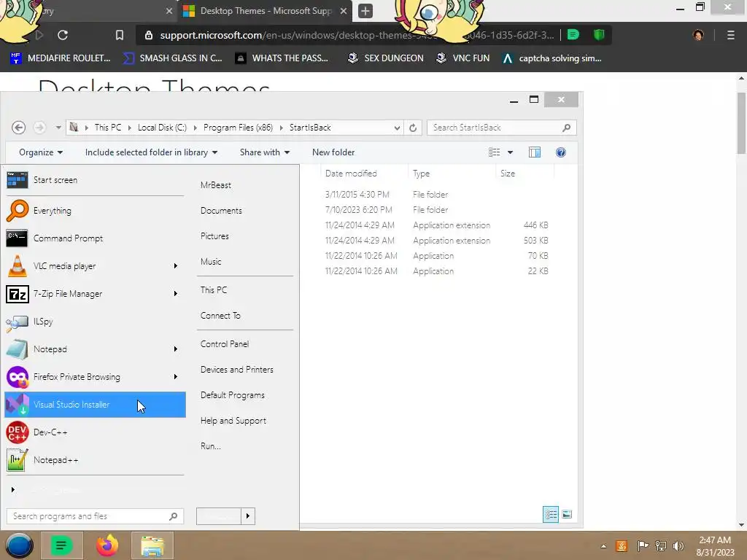Show hidden tray icons

pos(603,546)
